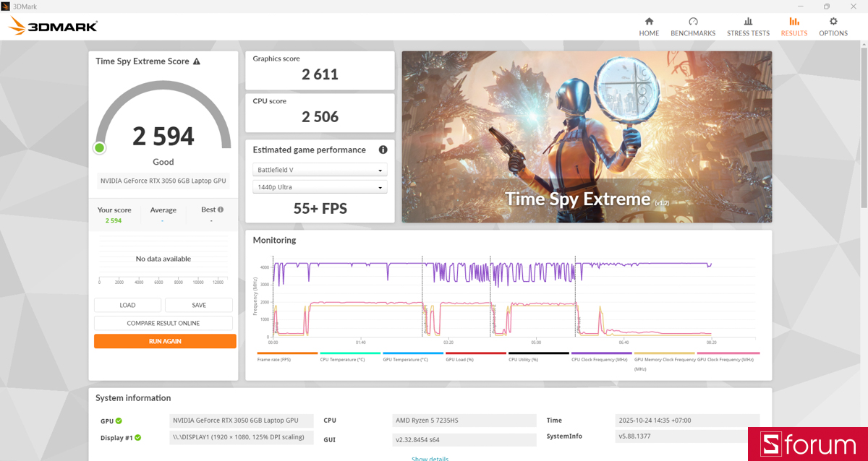Click the Time Spy Extreme benchmark image
Screen dimensions: 868x461
(587, 137)
